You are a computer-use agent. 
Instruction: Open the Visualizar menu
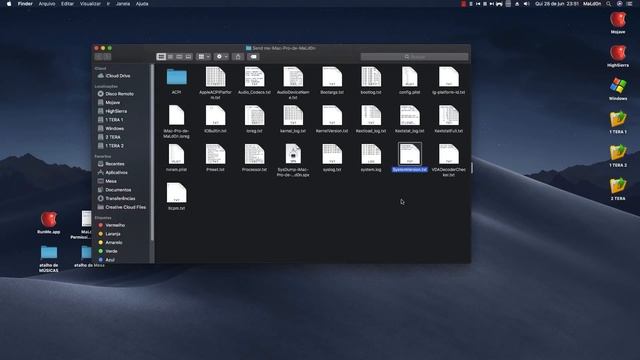click(x=90, y=4)
